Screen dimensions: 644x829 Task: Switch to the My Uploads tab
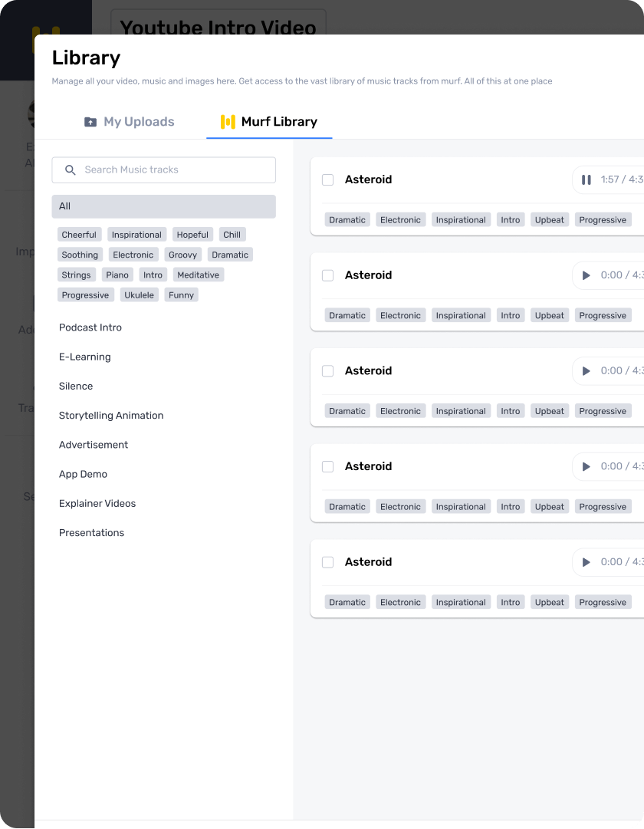click(130, 122)
